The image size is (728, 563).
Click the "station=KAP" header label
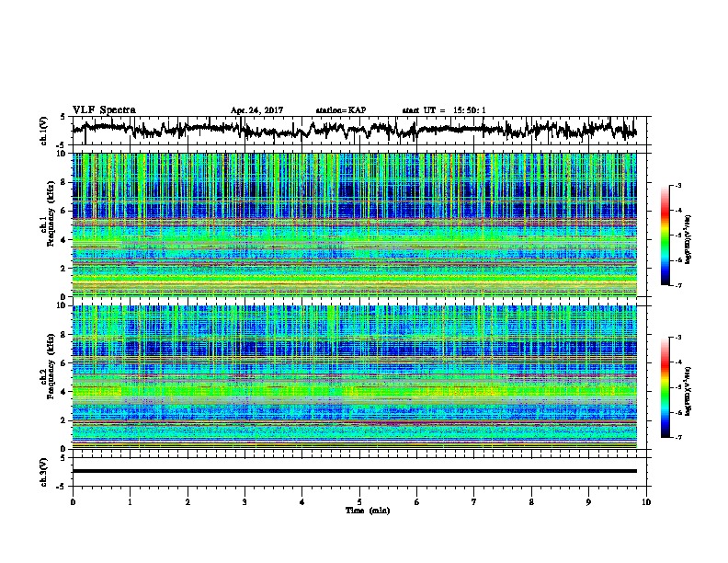[x=341, y=110]
